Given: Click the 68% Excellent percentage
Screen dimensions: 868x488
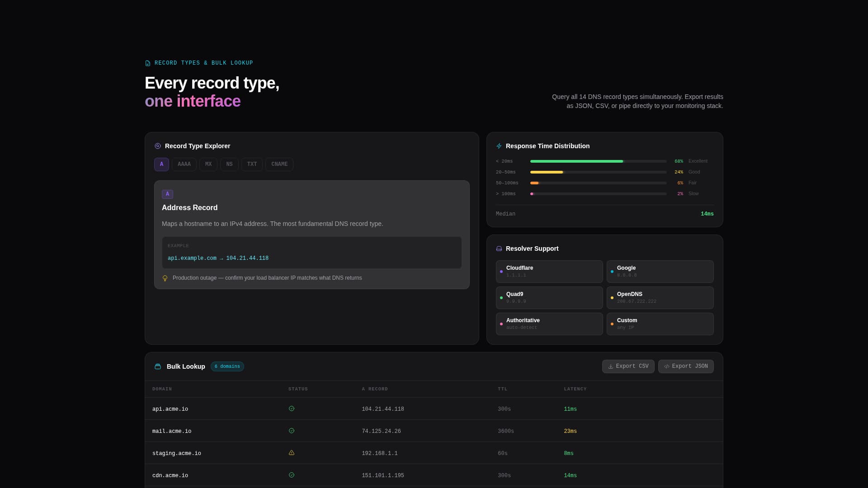Looking at the screenshot, I should [x=679, y=161].
